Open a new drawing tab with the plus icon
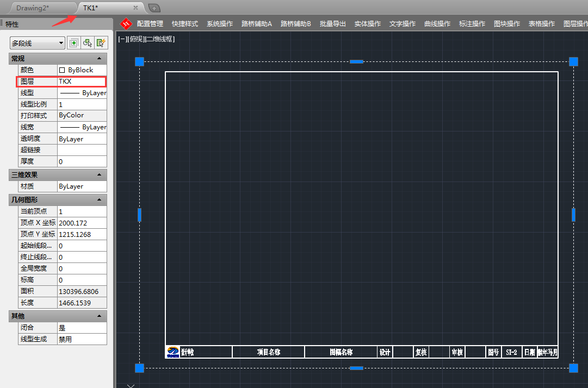The width and height of the screenshot is (588, 388). point(154,8)
